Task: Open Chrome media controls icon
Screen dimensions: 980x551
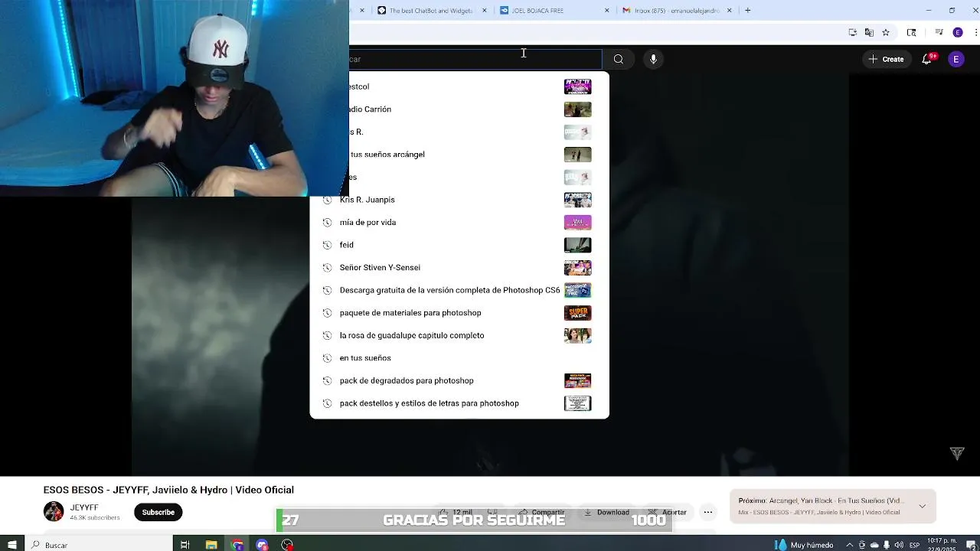Action: tap(939, 32)
